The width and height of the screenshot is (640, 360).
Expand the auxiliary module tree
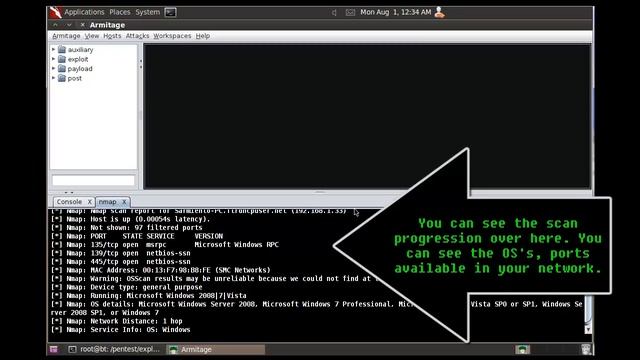(x=53, y=49)
